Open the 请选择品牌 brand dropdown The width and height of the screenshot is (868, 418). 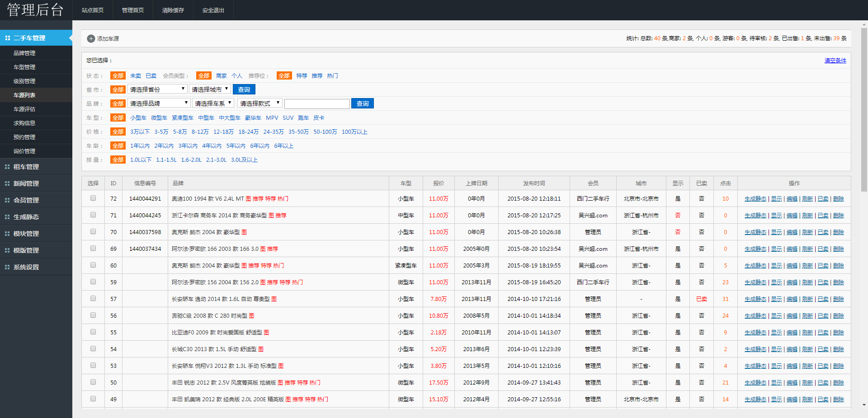(x=159, y=103)
